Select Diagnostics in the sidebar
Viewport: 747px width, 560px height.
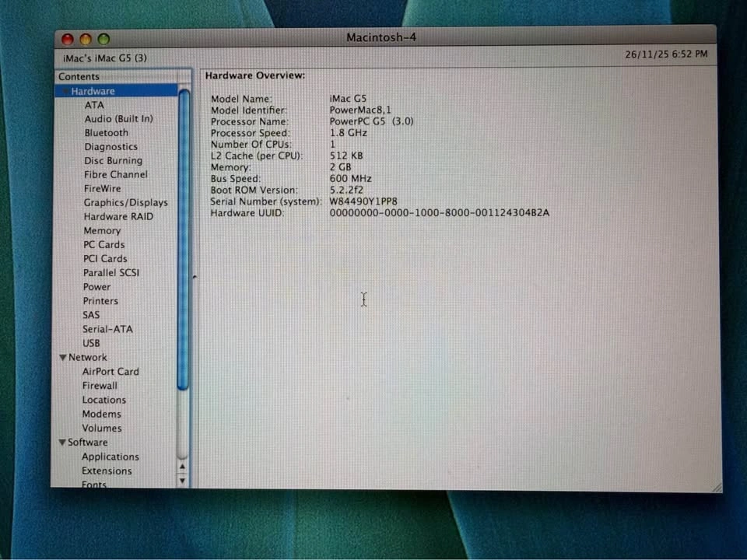(x=111, y=147)
